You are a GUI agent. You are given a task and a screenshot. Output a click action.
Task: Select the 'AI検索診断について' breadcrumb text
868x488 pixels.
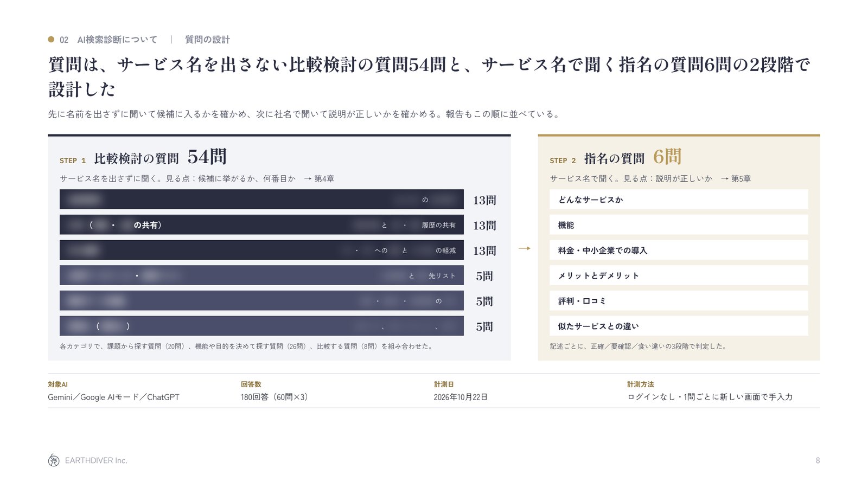117,40
